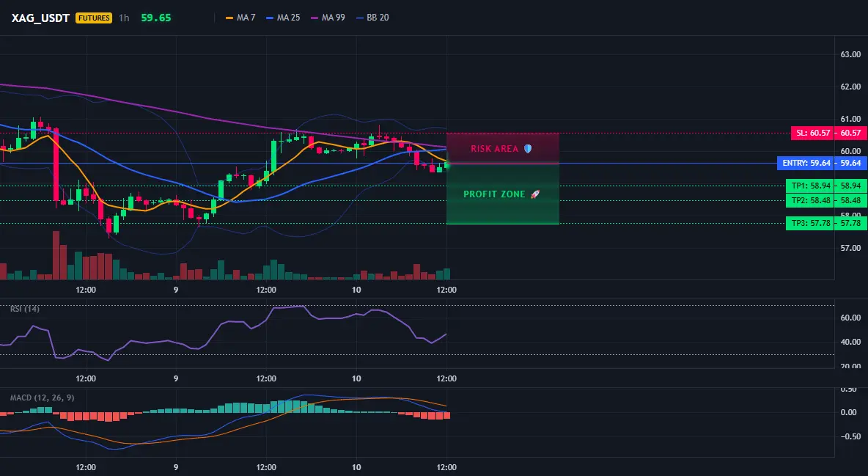Screen dimensions: 868x476
Task: Select the 1h timeframe label
Action: pyautogui.click(x=124, y=18)
